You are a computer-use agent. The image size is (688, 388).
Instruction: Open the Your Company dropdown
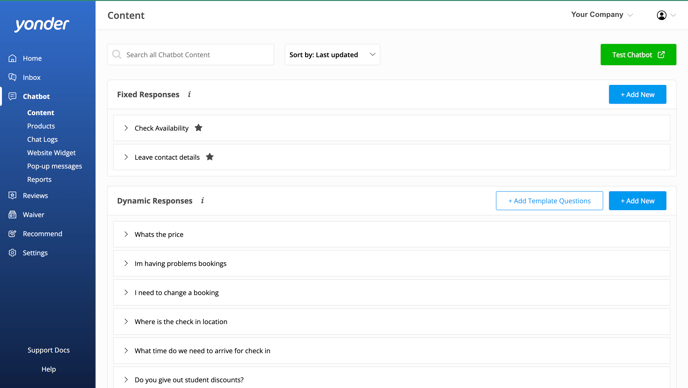click(x=602, y=14)
